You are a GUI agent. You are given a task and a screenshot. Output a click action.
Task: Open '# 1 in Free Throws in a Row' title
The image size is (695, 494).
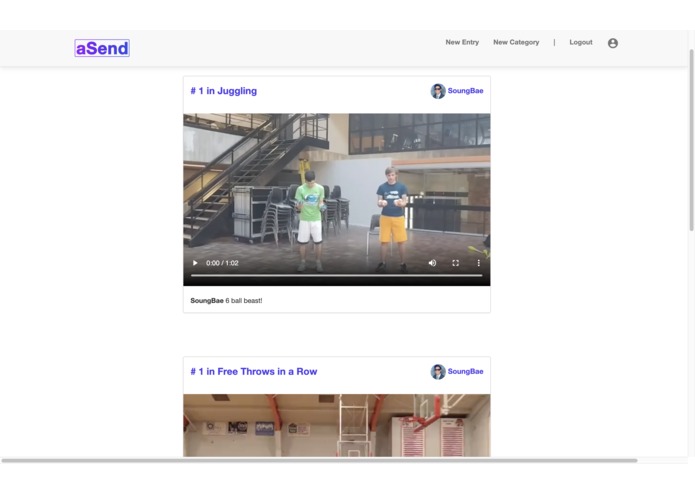tap(254, 371)
